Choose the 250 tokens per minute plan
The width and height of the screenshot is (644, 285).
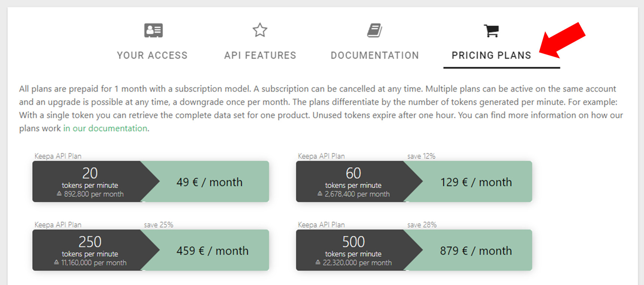(x=90, y=250)
